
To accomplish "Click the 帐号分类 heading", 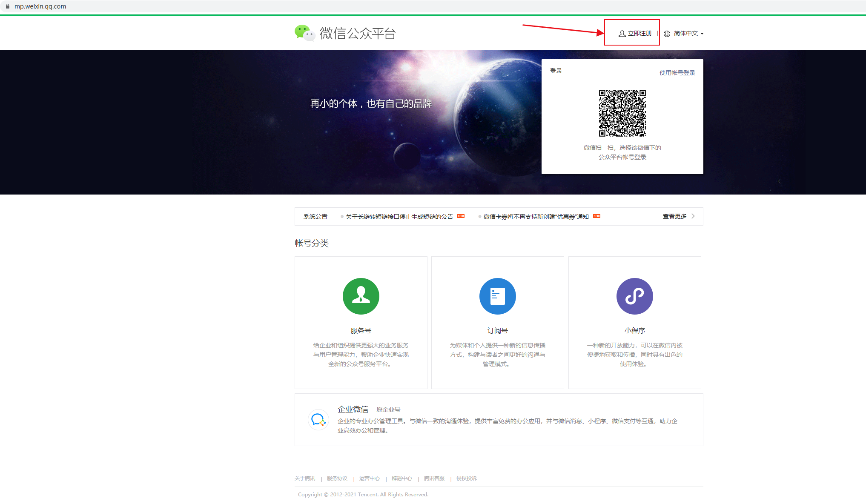I will 312,243.
